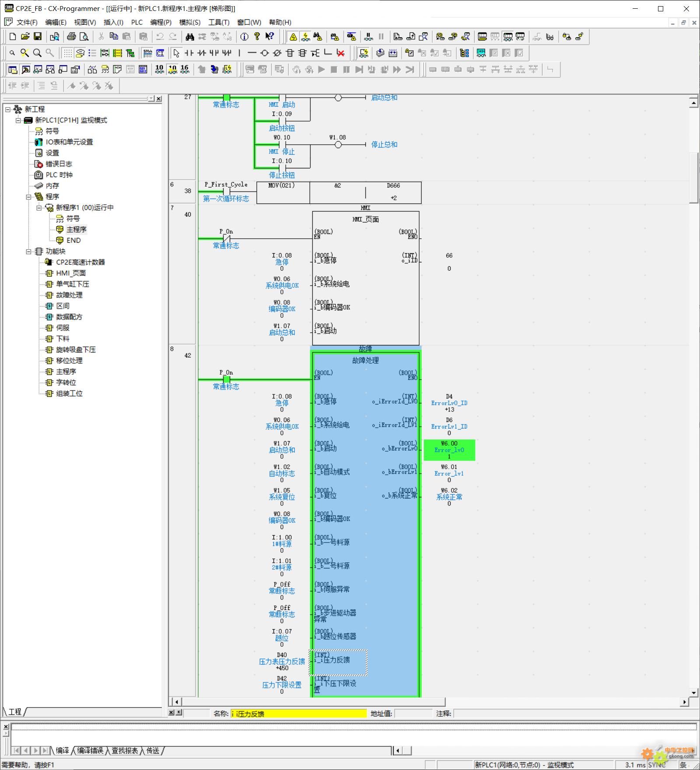Screen dimensions: 700x770
Task: Click the Copy icon
Action: pyautogui.click(x=114, y=37)
